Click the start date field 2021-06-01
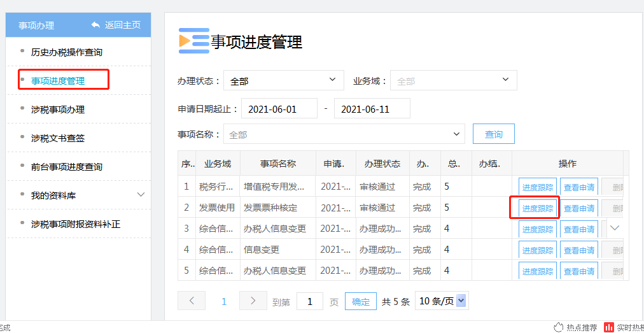 point(279,109)
